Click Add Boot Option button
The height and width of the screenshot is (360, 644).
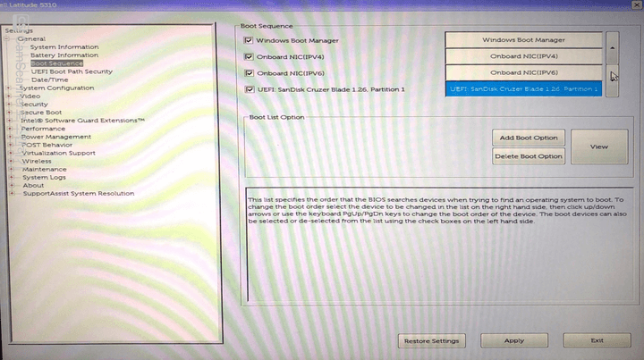pyautogui.click(x=529, y=138)
